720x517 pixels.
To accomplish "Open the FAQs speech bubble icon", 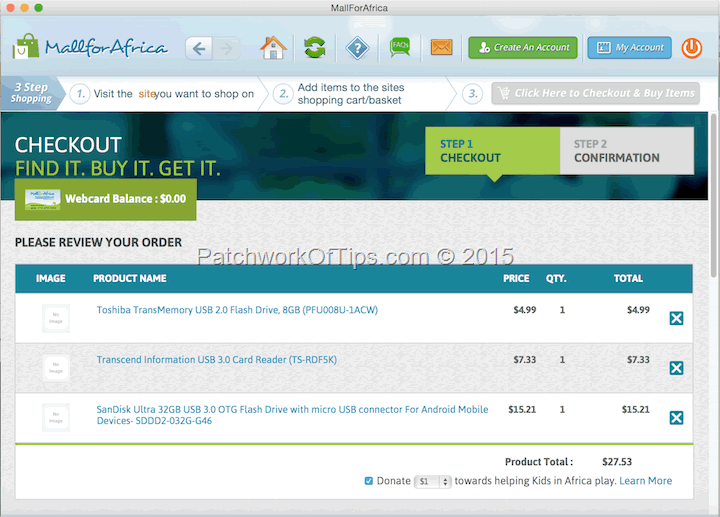I will (400, 47).
